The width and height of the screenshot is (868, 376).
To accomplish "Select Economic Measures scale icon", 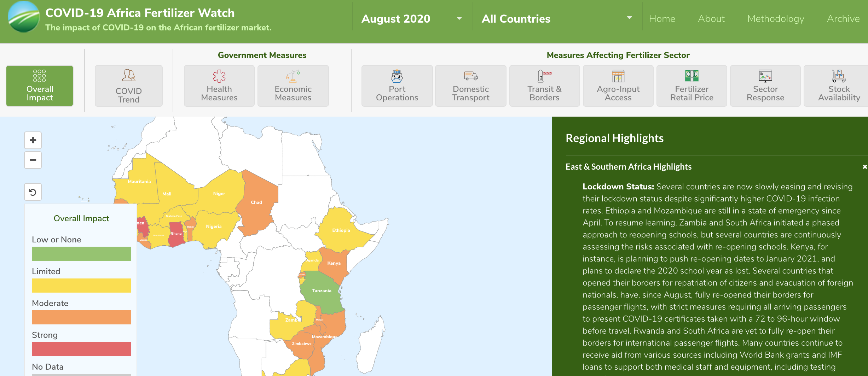I will pos(293,76).
